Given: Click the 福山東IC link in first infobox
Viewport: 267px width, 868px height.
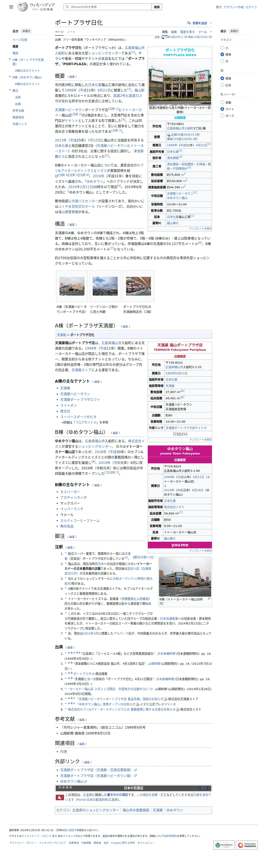Looking at the screenshot, I should pos(173,223).
